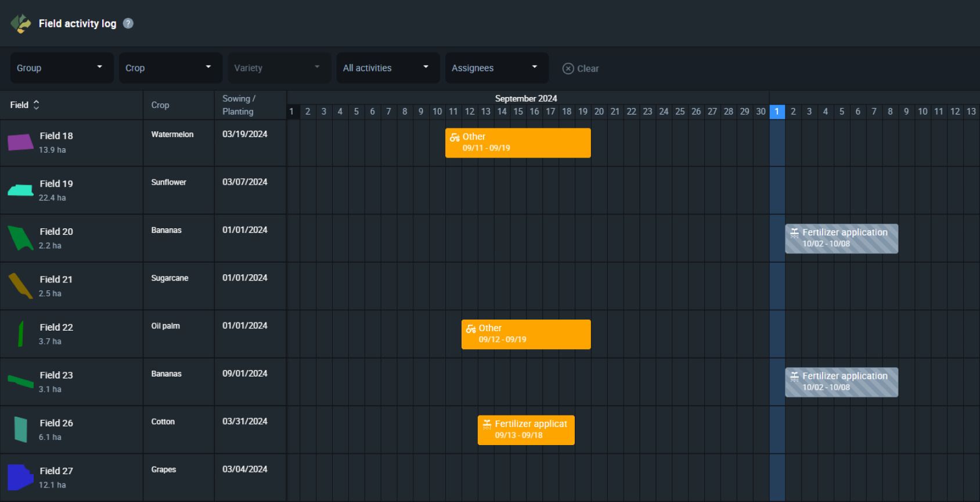This screenshot has width=980, height=502.
Task: Open the Assignees dropdown
Action: click(497, 68)
